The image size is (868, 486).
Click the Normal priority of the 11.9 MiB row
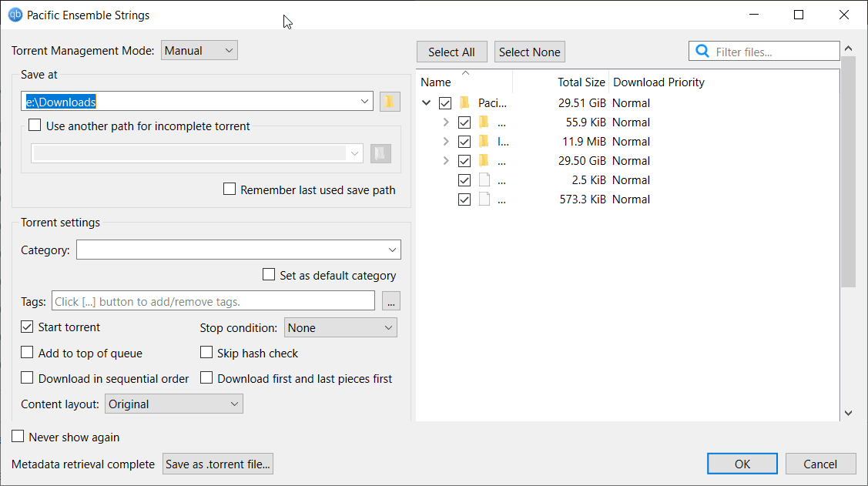[631, 142]
